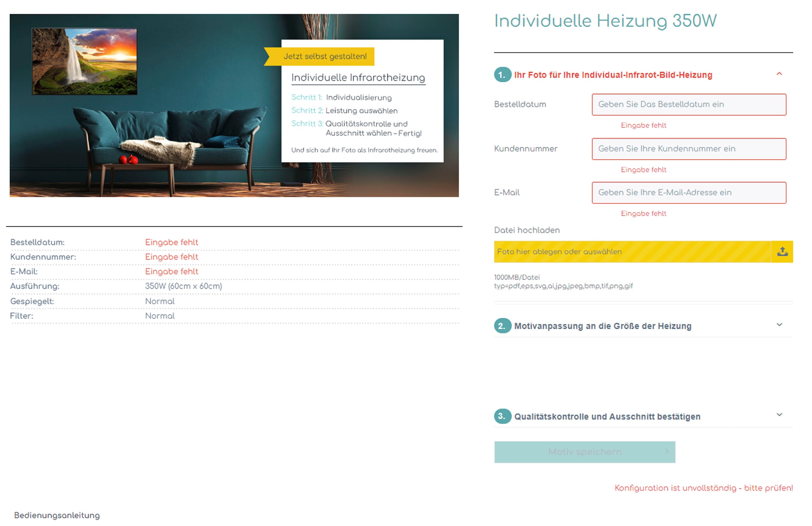Viewport: 812px width, 526px height.
Task: Focus the Kundennummer input field
Action: [x=689, y=149]
